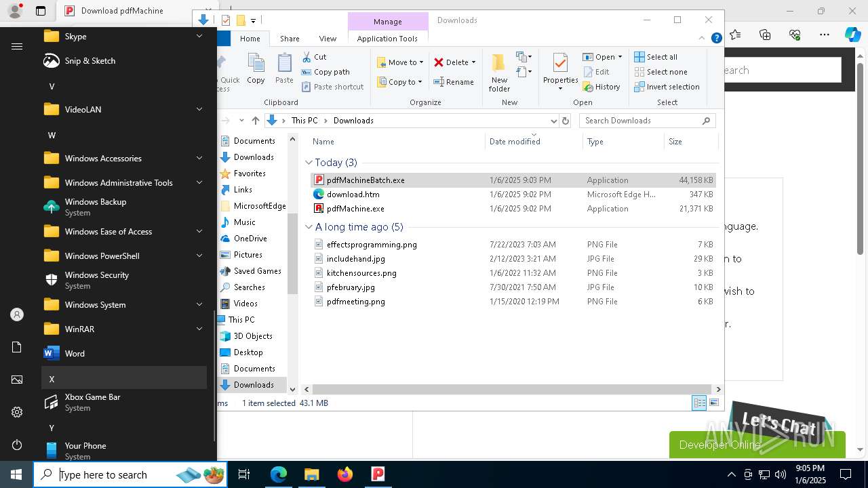Click the Rename button
868x488 pixels.
click(454, 82)
